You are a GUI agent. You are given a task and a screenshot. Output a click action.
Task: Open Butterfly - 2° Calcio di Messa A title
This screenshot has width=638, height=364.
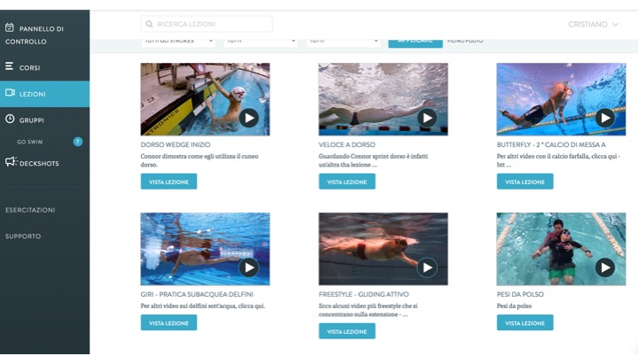(x=551, y=144)
